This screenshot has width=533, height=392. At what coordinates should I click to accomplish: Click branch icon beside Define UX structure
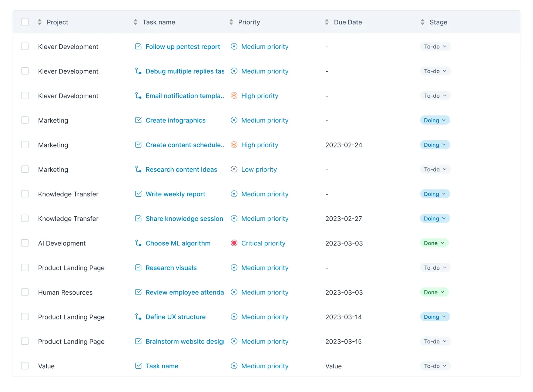click(138, 317)
